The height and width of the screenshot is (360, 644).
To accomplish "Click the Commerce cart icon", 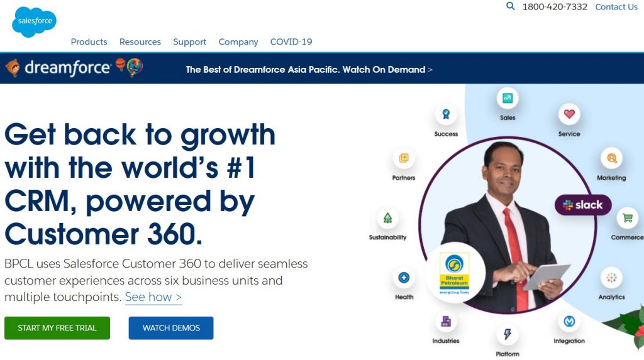I will [x=627, y=218].
